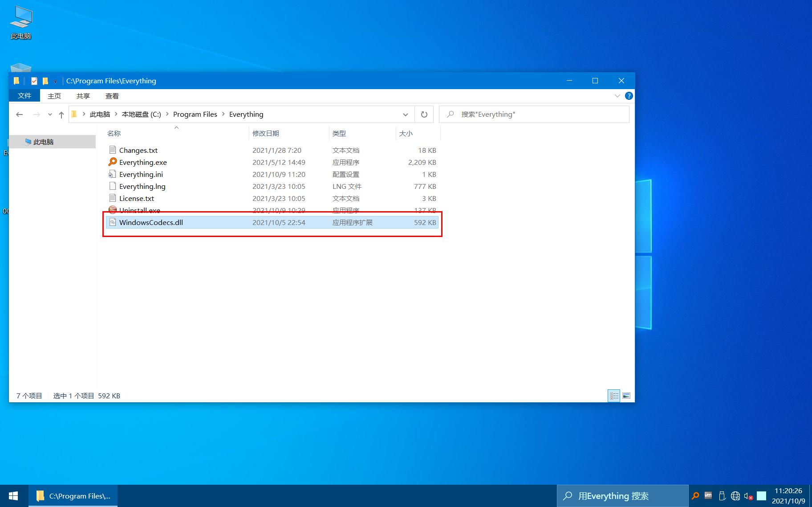812x507 pixels.
Task: Click the WindowsCodecs.dll file name
Action: point(151,222)
